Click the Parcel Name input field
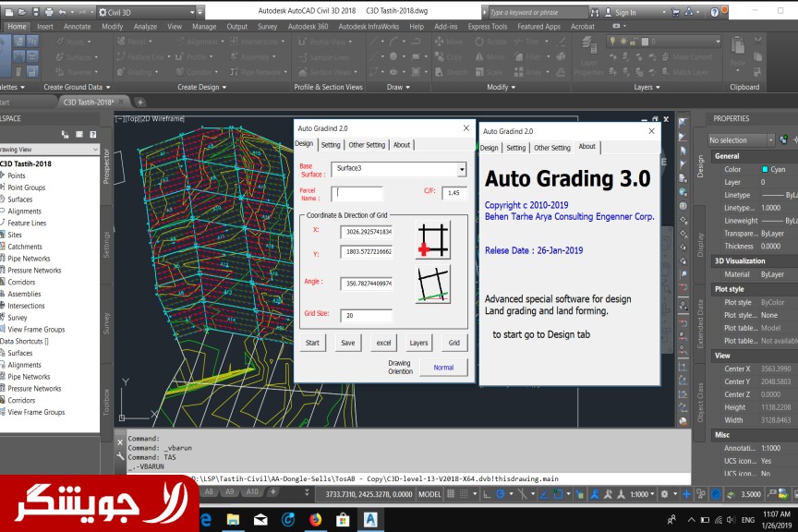 point(357,194)
